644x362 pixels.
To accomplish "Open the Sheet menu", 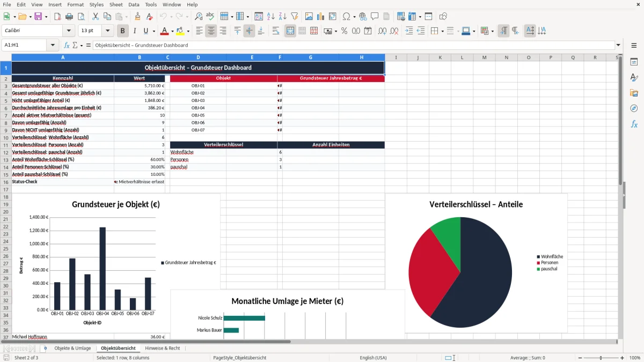I will (x=116, y=4).
